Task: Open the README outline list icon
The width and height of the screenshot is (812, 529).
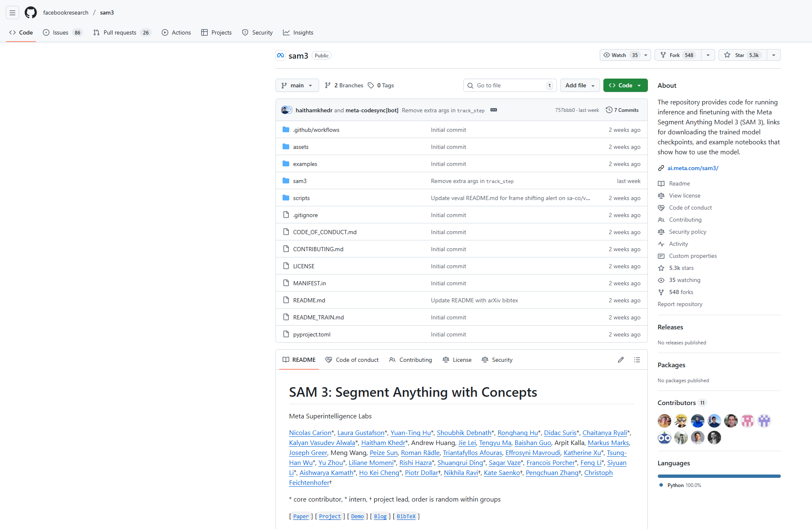Action: click(x=637, y=360)
